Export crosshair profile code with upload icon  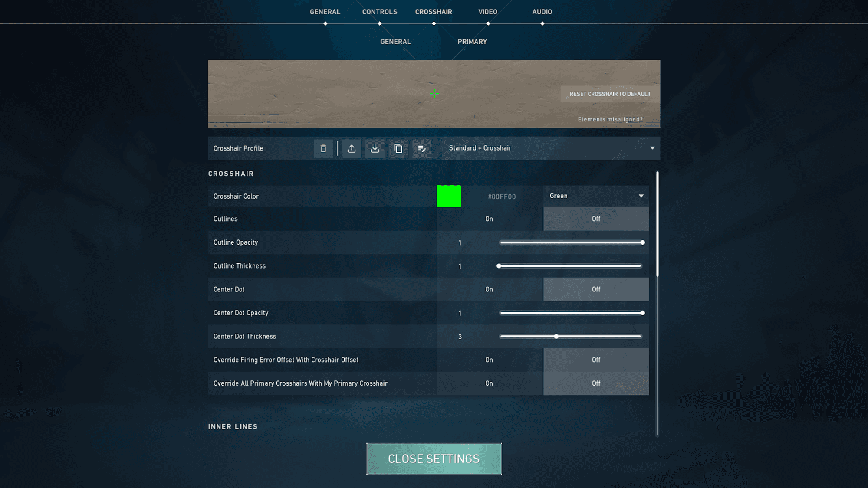point(352,148)
